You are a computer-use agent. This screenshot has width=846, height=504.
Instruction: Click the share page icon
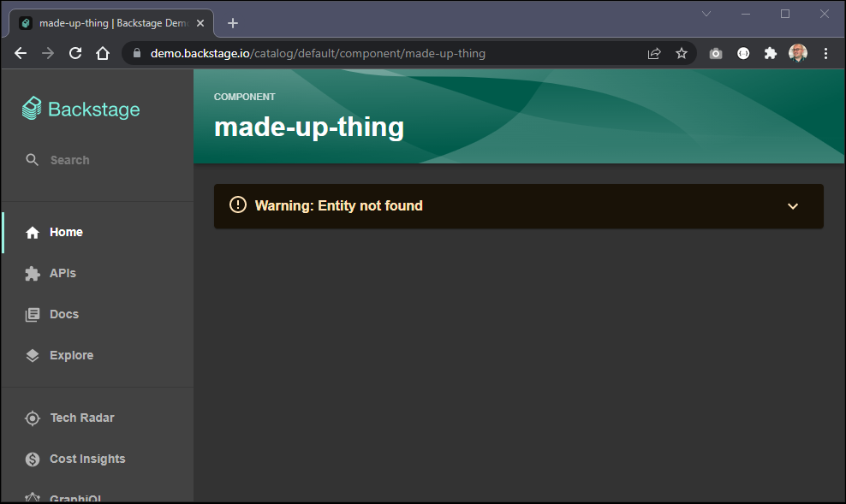(654, 53)
